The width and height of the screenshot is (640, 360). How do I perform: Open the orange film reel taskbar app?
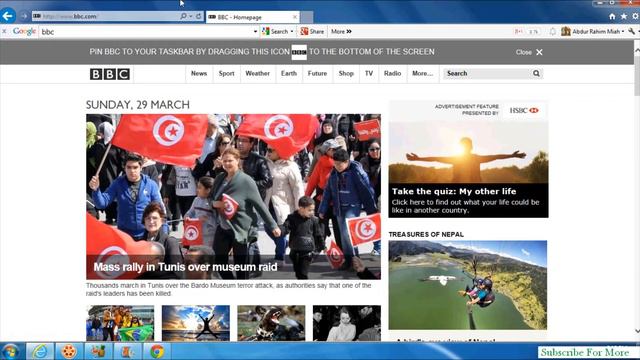[69, 351]
